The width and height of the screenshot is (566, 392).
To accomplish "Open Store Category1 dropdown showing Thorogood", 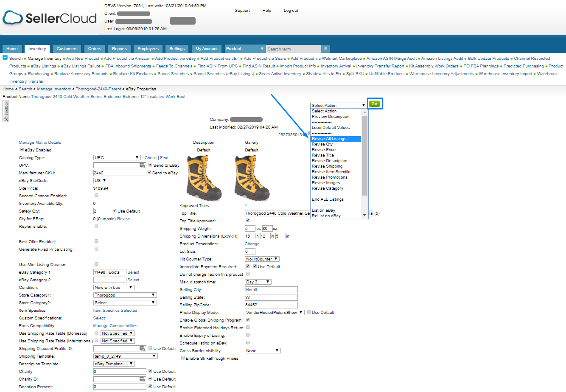I will click(x=125, y=295).
